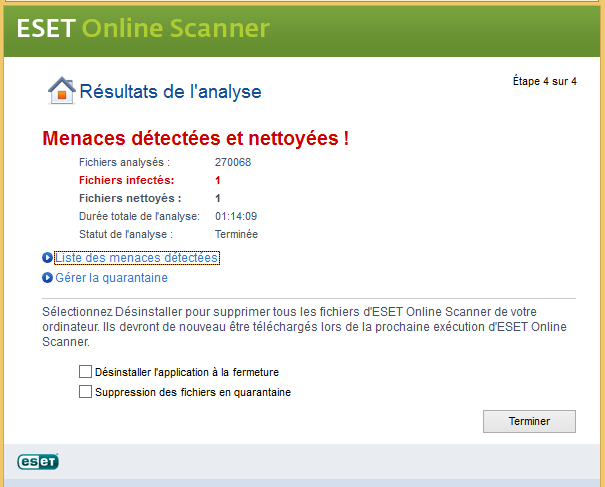605x487 pixels.
Task: Click the Fichiers nettoyés : label
Action: click(x=130, y=198)
